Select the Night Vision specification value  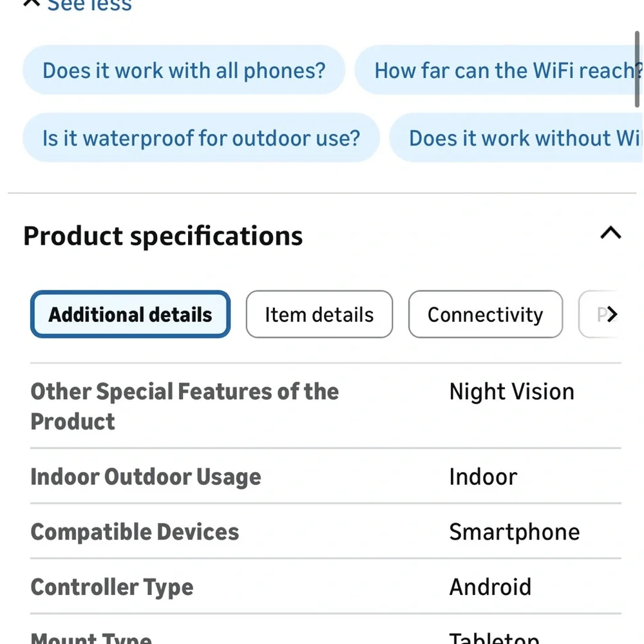click(x=512, y=392)
